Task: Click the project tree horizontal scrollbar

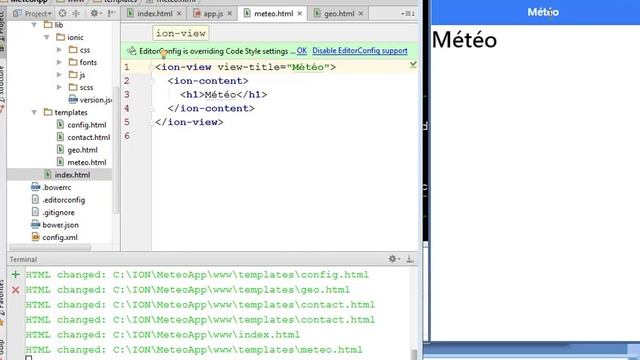Action: (50, 247)
